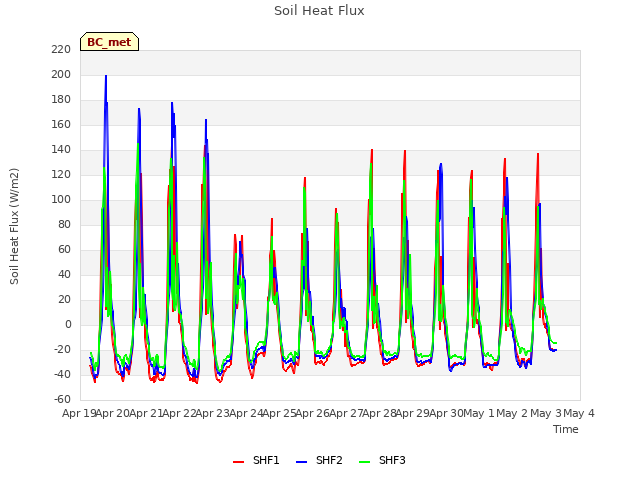Click the Soil Heat Flux chart title
The height and width of the screenshot is (480, 640).
click(319, 11)
